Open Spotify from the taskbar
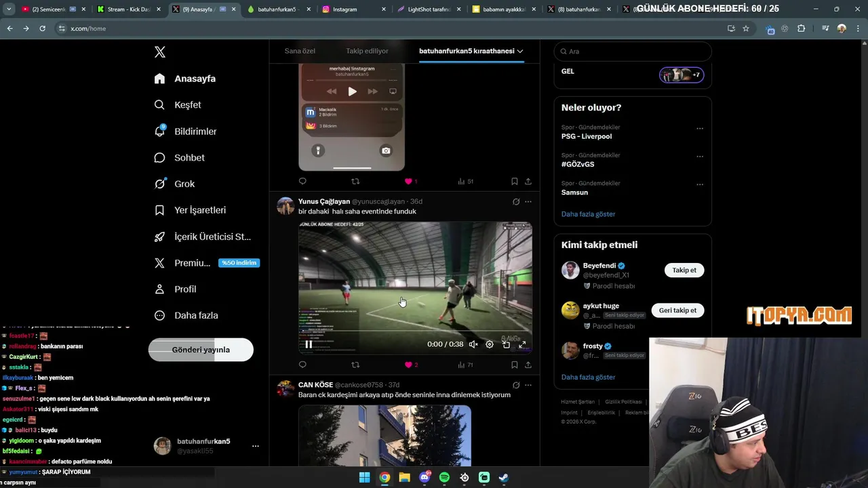Image resolution: width=868 pixels, height=488 pixels. pyautogui.click(x=444, y=477)
